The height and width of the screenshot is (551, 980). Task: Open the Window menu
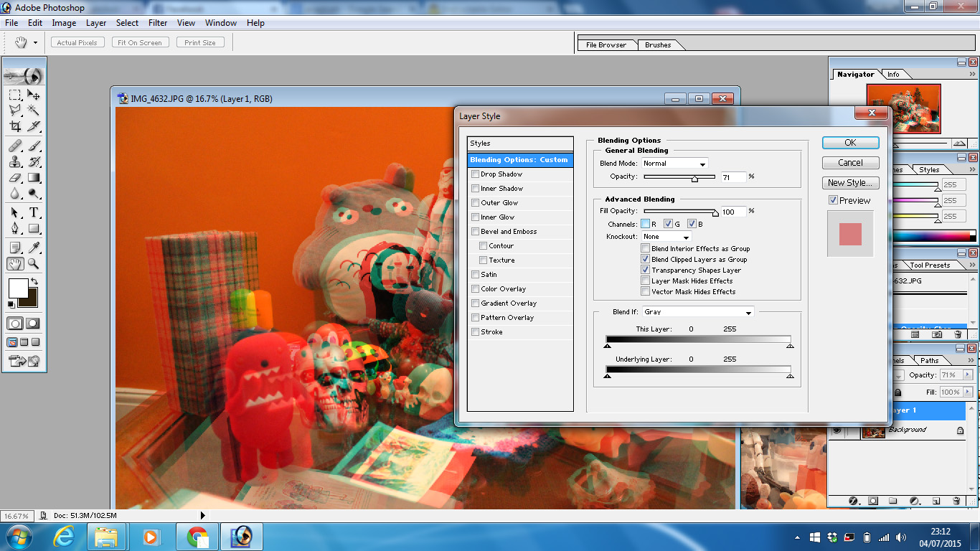[221, 23]
